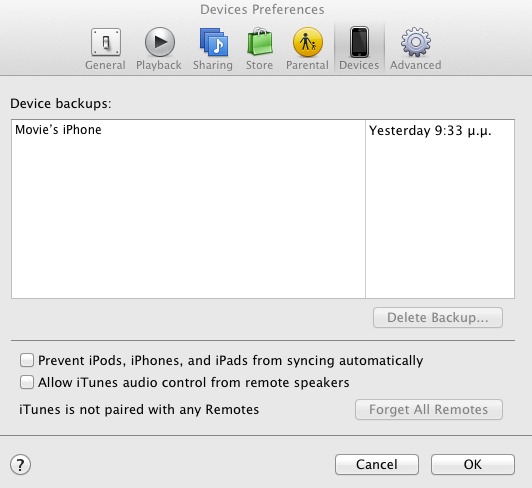Click the Delete Backup button
Image resolution: width=532 pixels, height=488 pixels.
click(x=438, y=318)
